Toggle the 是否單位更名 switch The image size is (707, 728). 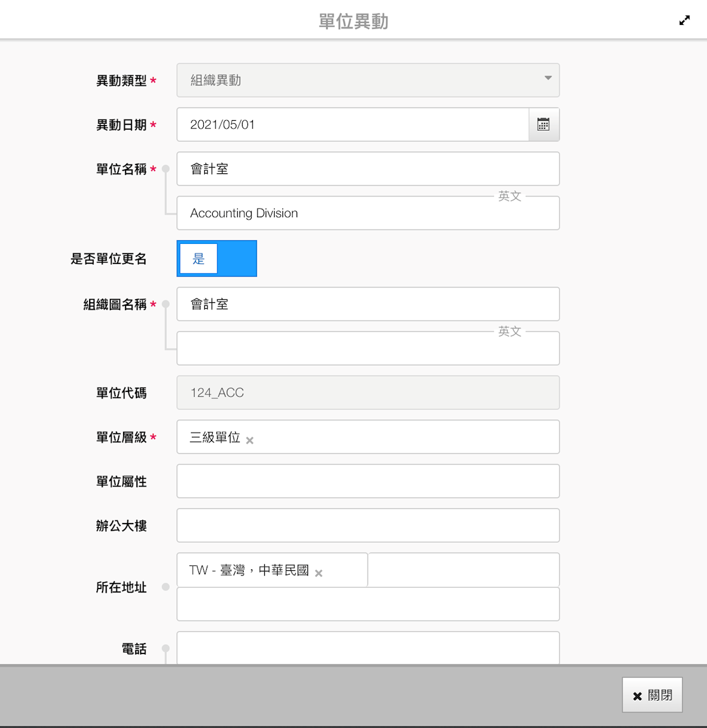[216, 258]
